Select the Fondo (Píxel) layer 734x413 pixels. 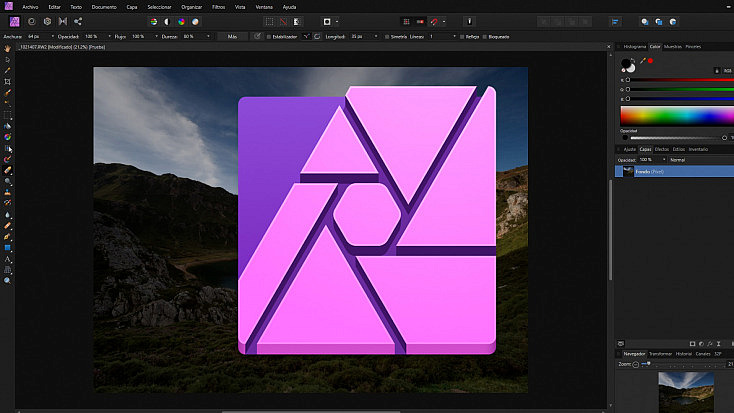point(674,171)
